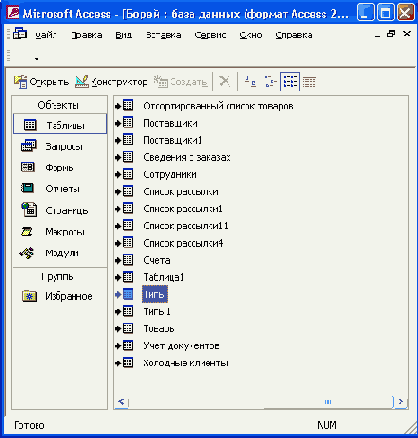Select the Сотрудники table

click(x=170, y=174)
